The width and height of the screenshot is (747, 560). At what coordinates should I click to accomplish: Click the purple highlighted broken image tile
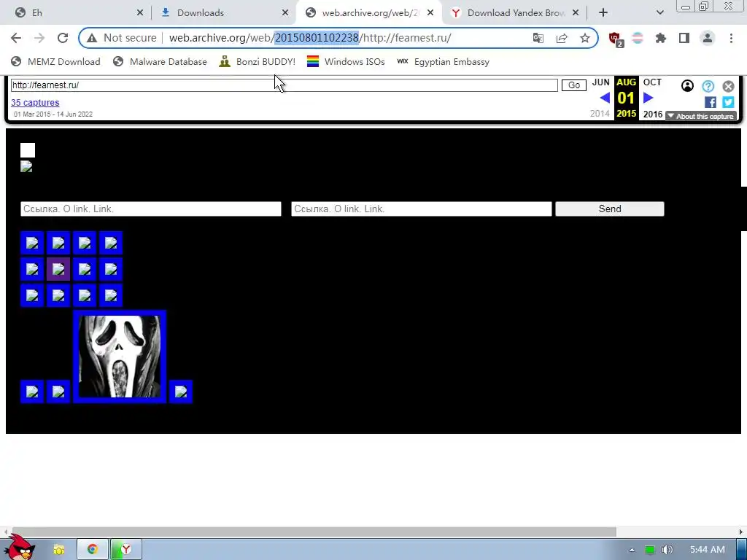[58, 270]
